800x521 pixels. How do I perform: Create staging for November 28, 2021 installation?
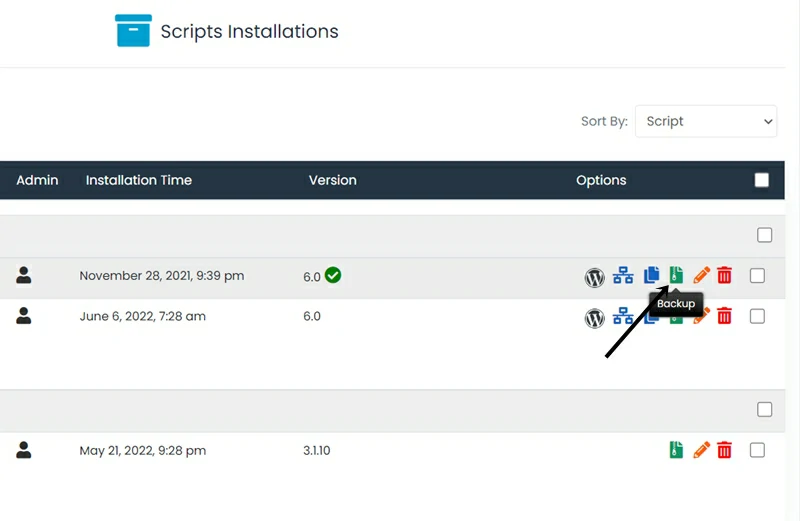click(624, 276)
